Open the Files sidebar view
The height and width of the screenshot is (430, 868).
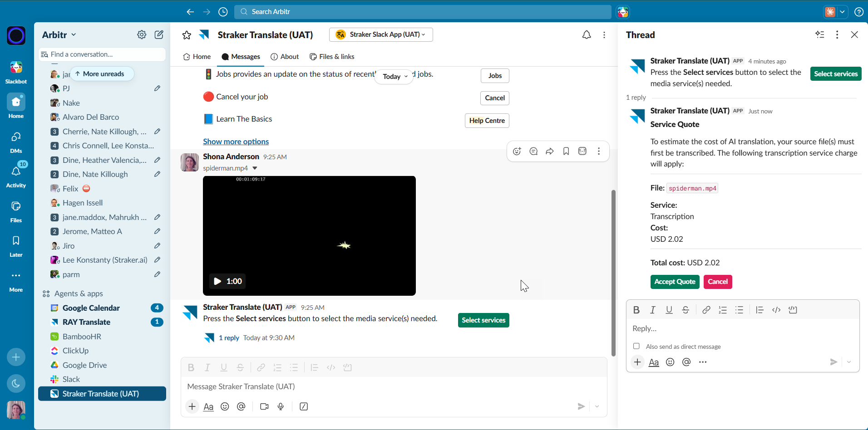coord(16,212)
